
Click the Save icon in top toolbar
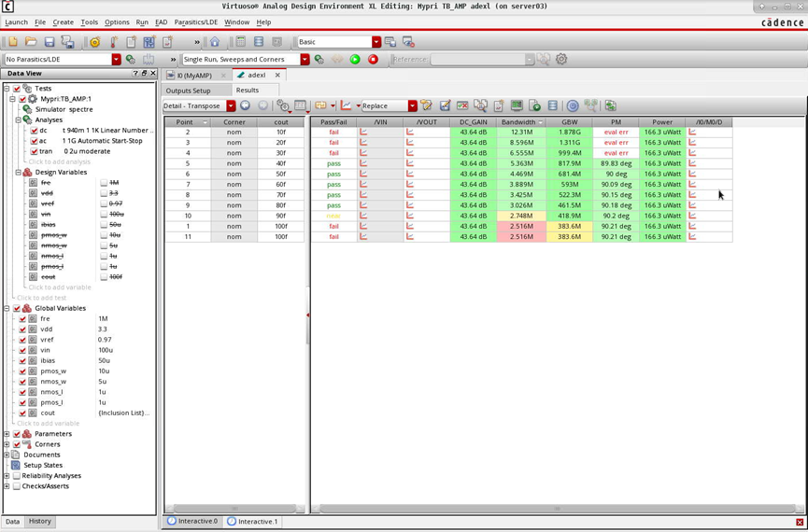(50, 42)
